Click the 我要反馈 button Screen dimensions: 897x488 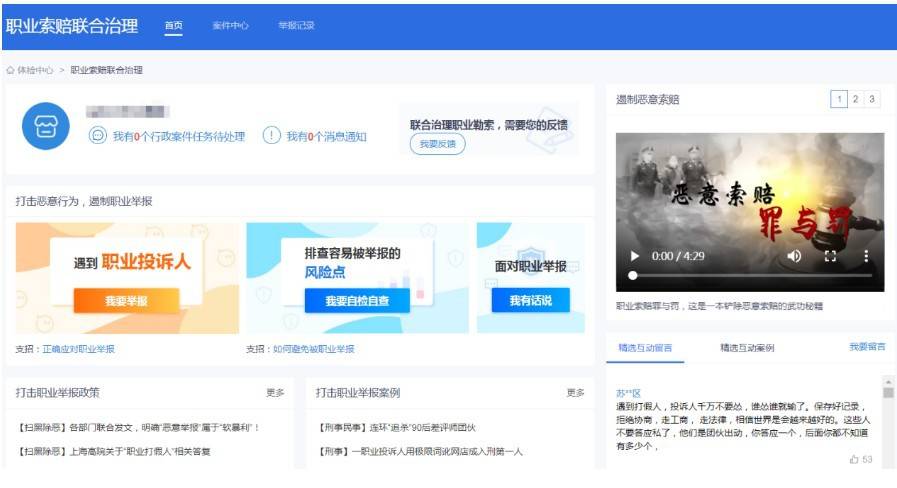click(437, 145)
